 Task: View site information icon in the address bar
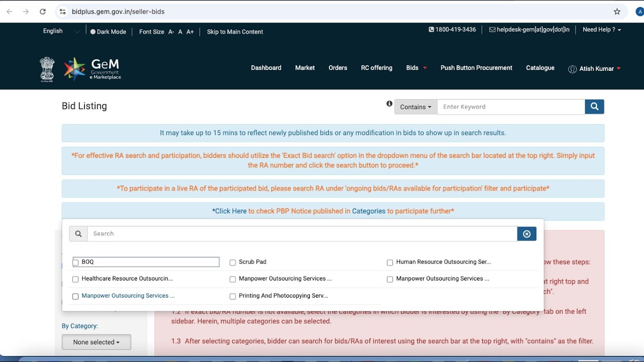62,12
